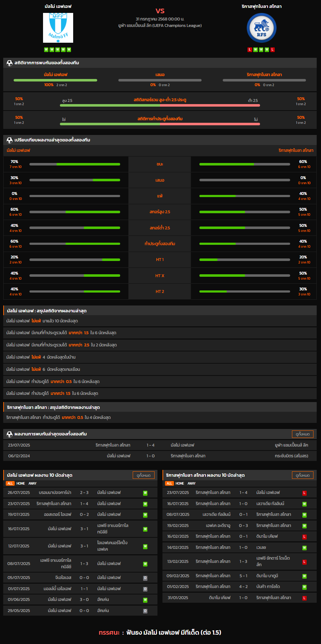Image resolution: width=321 pixels, height=644 pixels.
Task: Click match date 31 กรกฎาคม 2568 00:00 น.
Action: coord(160,19)
